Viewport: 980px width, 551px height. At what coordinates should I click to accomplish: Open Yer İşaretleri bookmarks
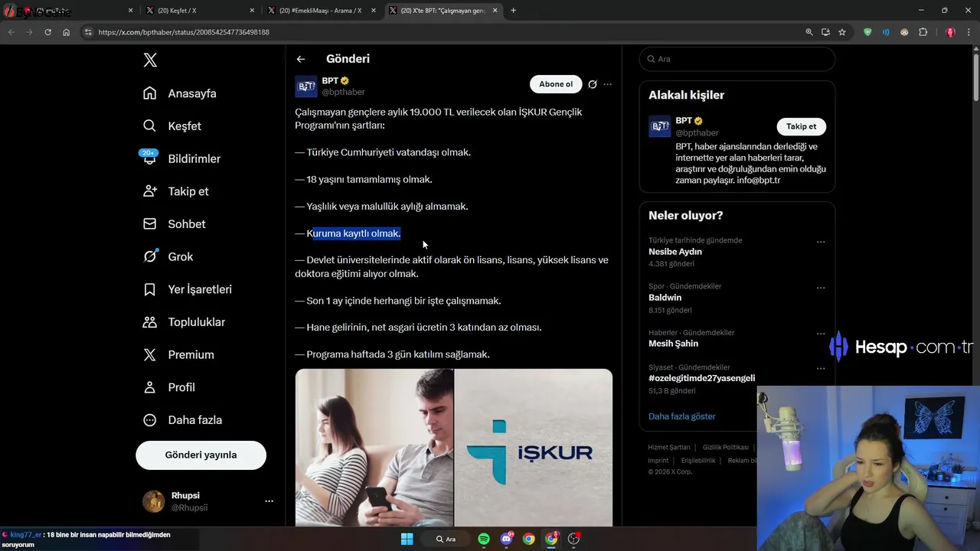tap(188, 289)
